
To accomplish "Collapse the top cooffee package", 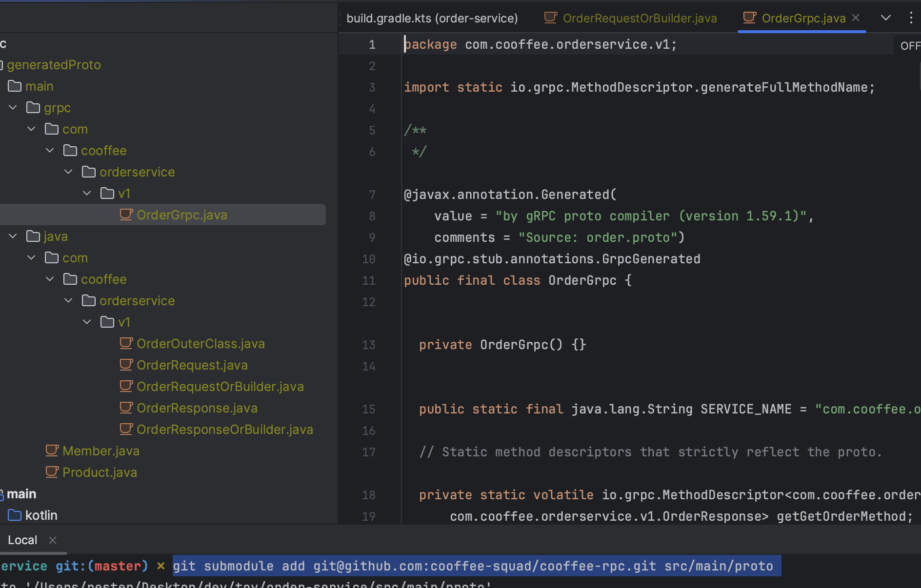I will pyautogui.click(x=50, y=150).
